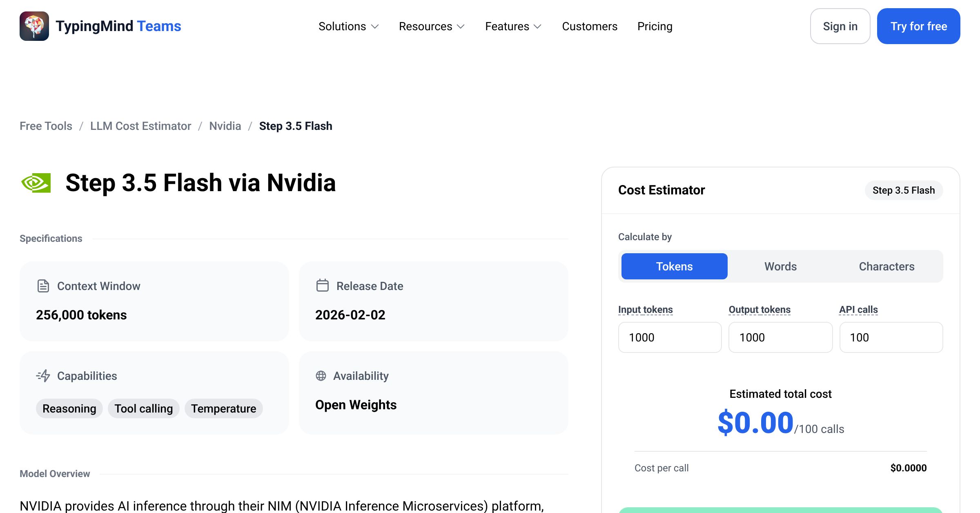This screenshot has height=513, width=980.
Task: Click the 'Open Weights' availability value
Action: (356, 405)
